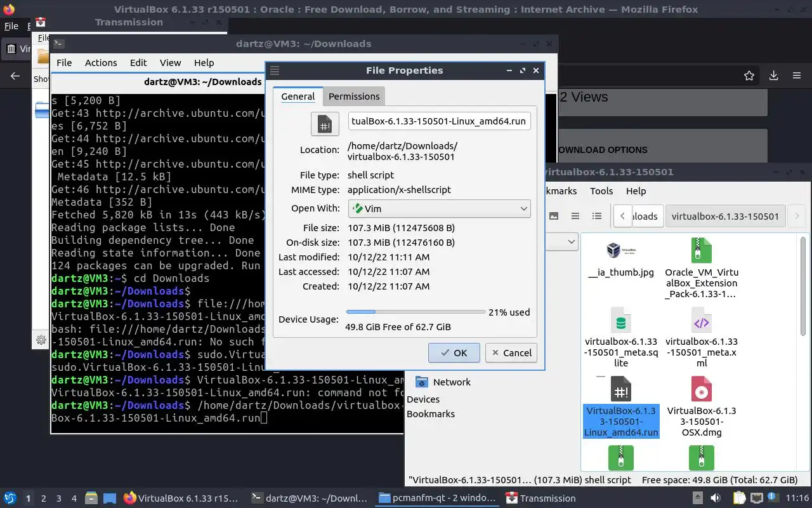This screenshot has height=508, width=812.
Task: Open the Help menu in the terminal window
Action: (x=204, y=62)
